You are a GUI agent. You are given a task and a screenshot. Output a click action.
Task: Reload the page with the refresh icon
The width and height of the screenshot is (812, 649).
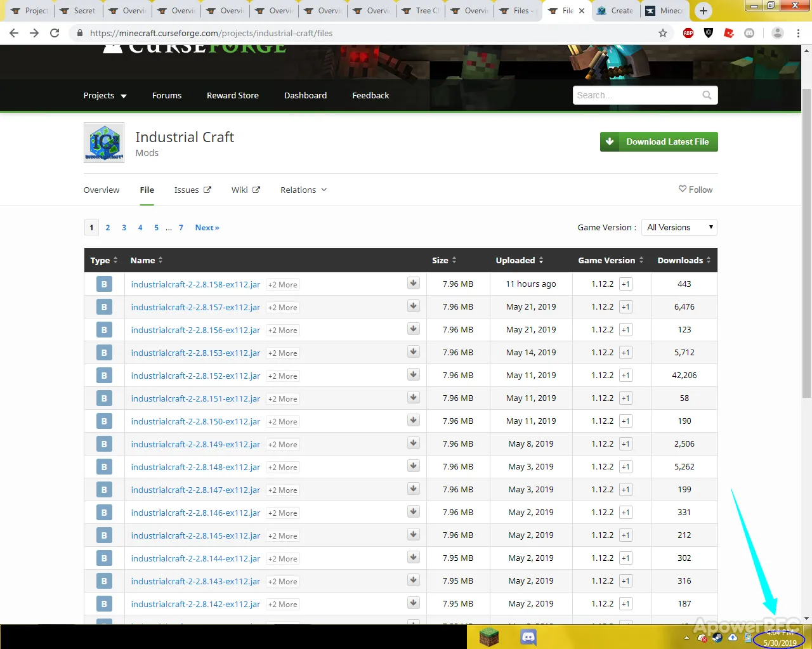click(x=55, y=33)
